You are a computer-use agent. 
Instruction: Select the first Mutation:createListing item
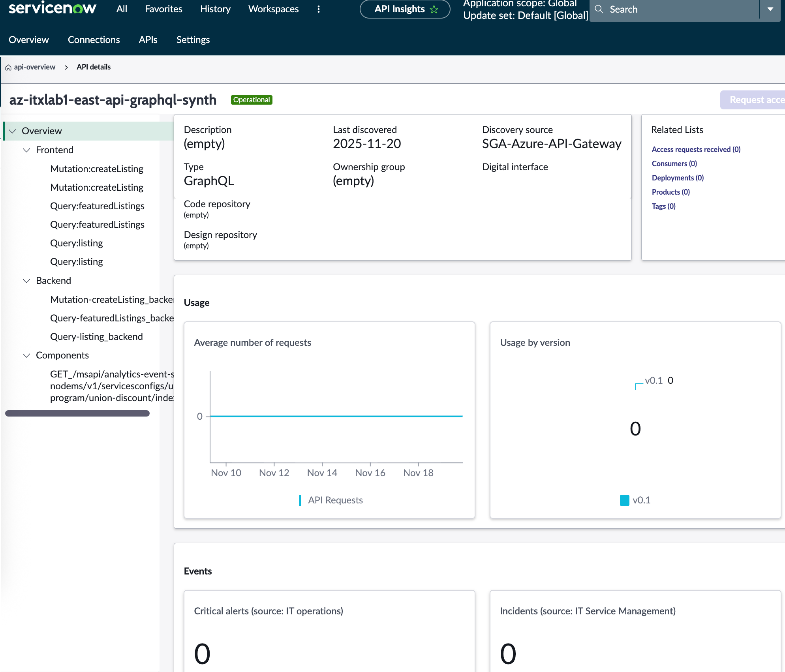(x=97, y=169)
